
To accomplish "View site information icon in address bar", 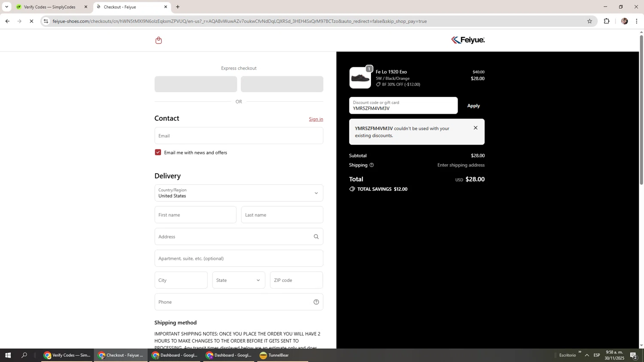I will click(x=46, y=21).
